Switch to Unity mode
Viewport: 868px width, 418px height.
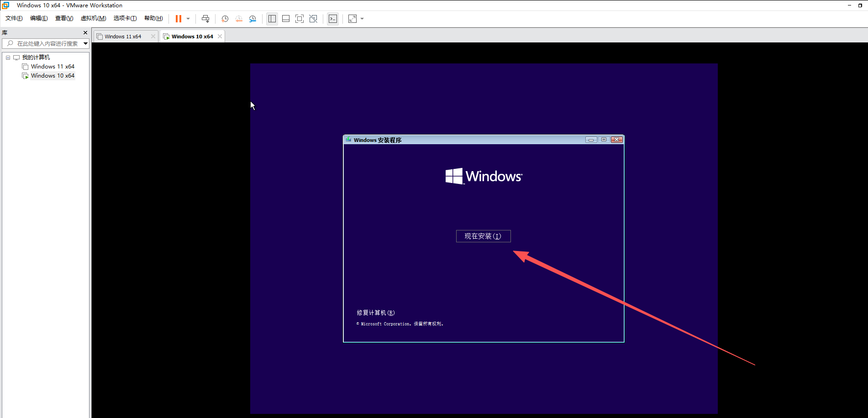coord(313,19)
